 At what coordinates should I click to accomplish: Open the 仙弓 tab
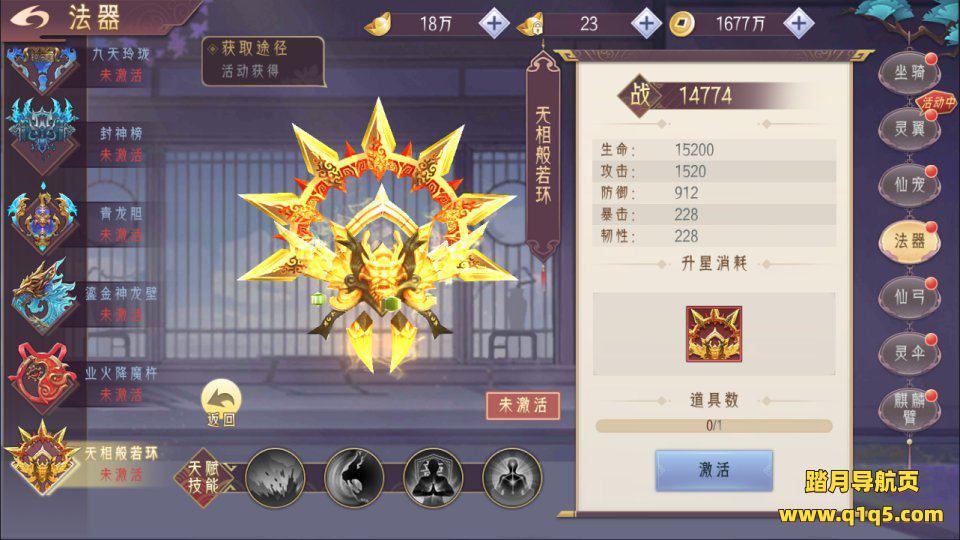[909, 297]
